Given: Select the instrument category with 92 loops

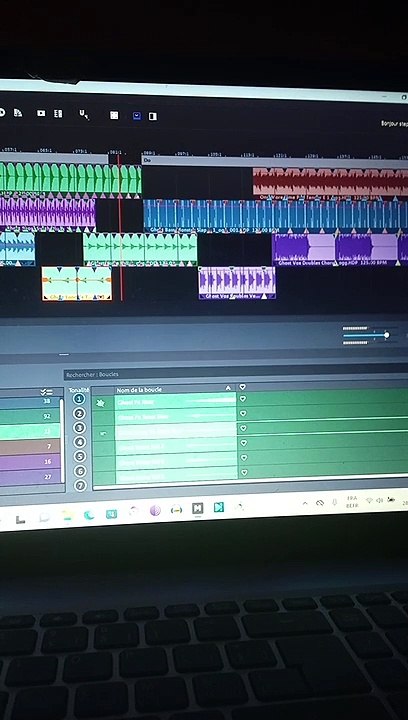Looking at the screenshot, I should (30, 416).
